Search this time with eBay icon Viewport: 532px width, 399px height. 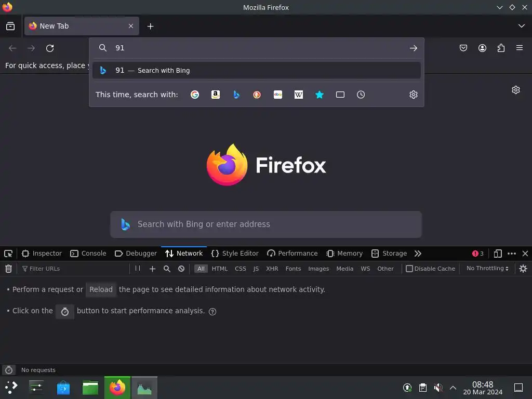[x=278, y=95]
